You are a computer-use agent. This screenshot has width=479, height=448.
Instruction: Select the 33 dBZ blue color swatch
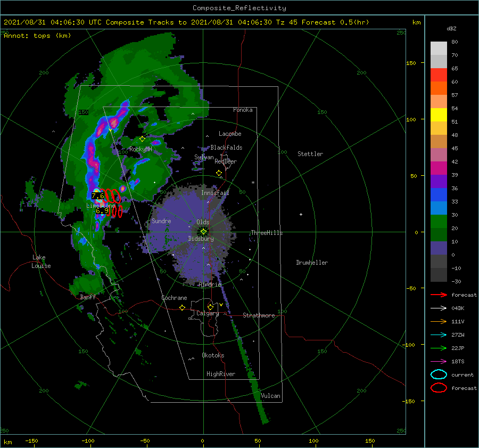(439, 194)
